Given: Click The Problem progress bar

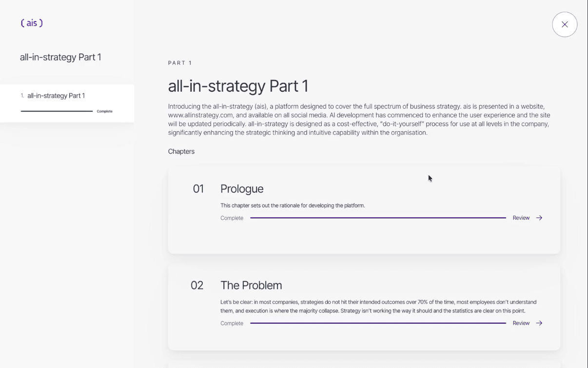Looking at the screenshot, I should coord(378,323).
